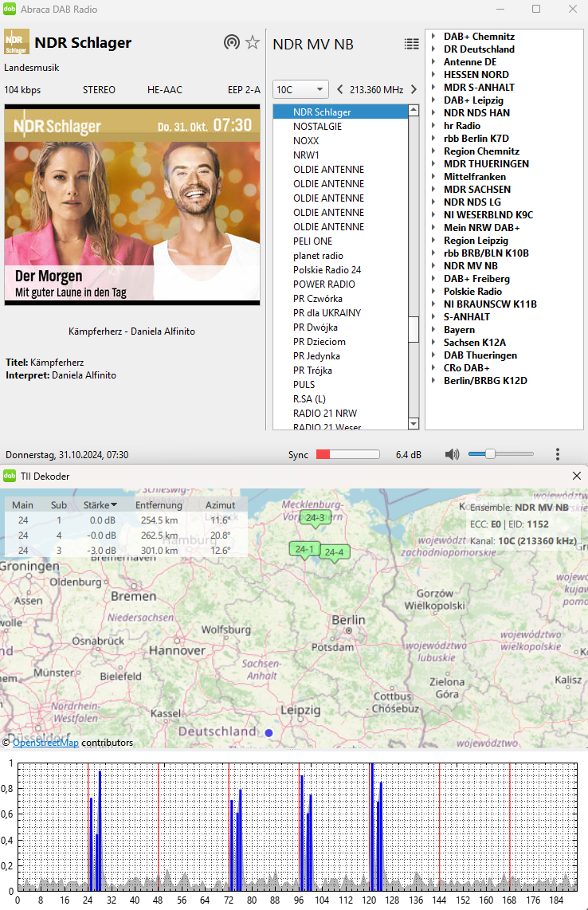
Task: Select table row with 301.0 km distance
Action: [126, 550]
